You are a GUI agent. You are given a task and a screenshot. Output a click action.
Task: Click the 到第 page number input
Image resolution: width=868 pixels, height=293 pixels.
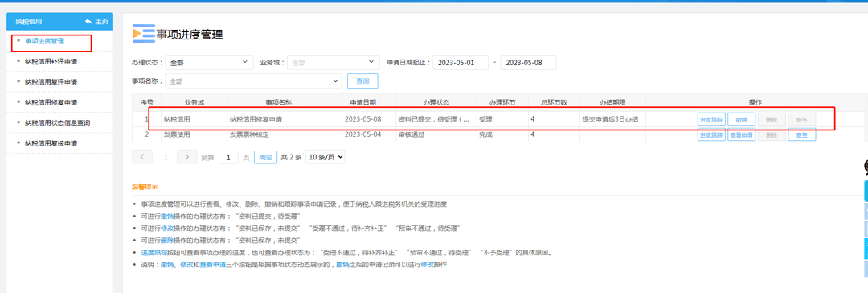tap(228, 158)
